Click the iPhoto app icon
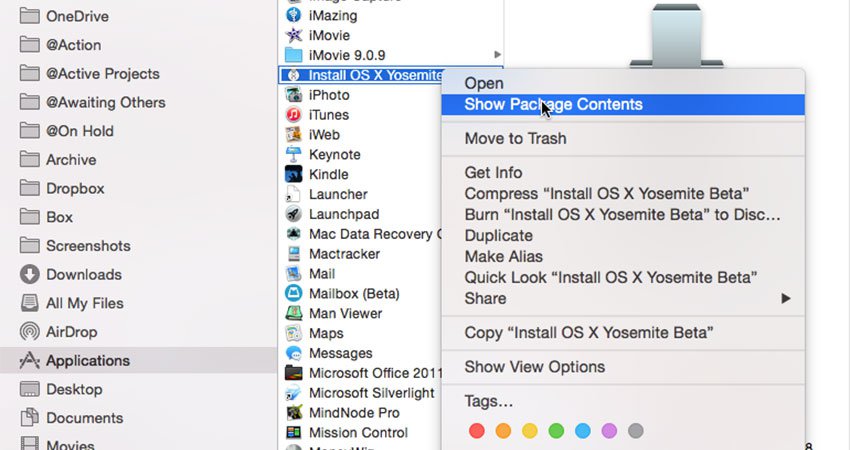 click(293, 95)
